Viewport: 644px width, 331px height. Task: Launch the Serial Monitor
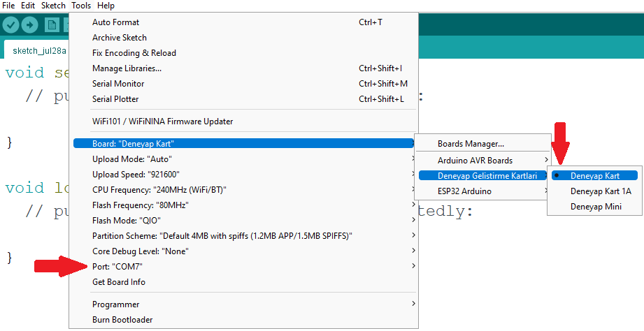click(244, 84)
